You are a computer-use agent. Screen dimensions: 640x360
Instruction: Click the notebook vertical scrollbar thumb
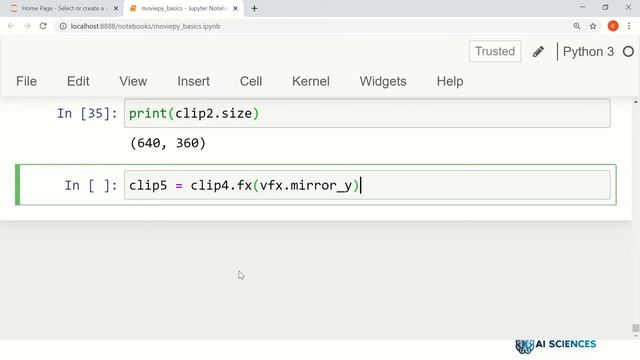[x=636, y=328]
